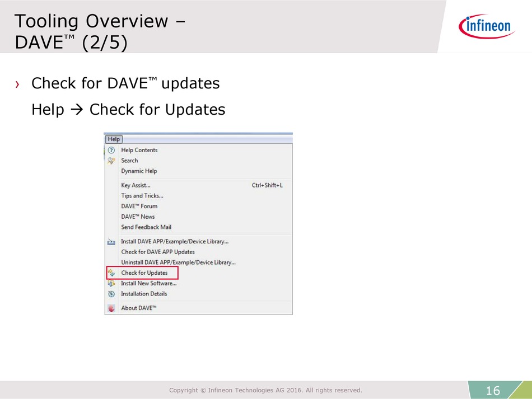Image resolution: width=532 pixels, height=399 pixels.
Task: Open the DAVE Forum menu item
Action: pos(198,206)
